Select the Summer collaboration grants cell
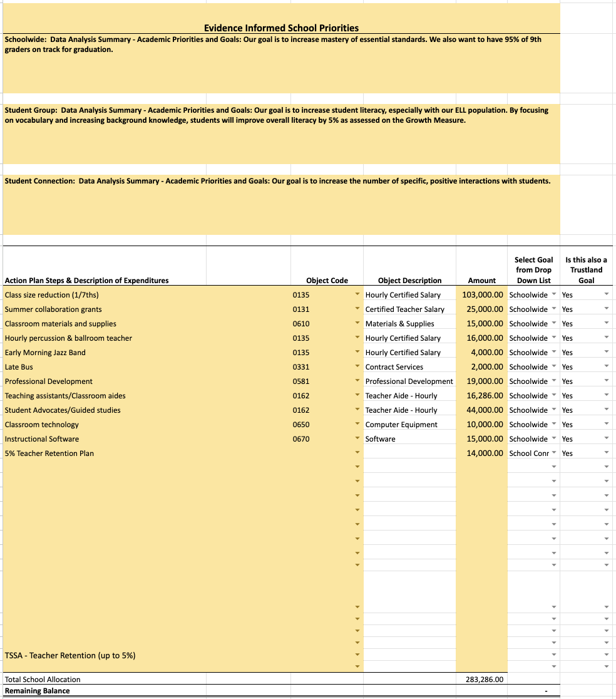Image resolution: width=616 pixels, height=699 pixels. coord(53,309)
